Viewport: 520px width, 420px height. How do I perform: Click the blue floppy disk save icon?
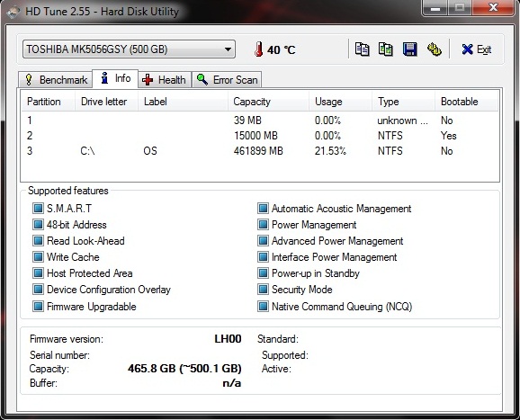[410, 49]
